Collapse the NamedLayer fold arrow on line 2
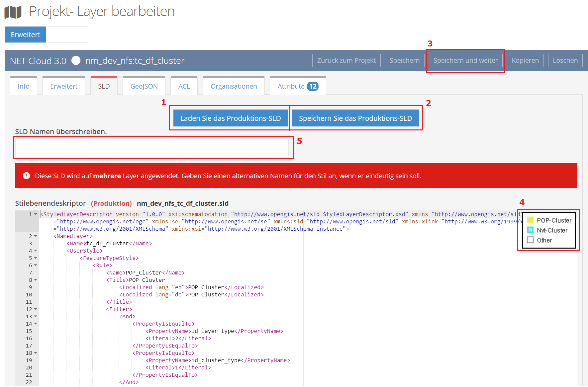588x387 pixels. [36, 236]
